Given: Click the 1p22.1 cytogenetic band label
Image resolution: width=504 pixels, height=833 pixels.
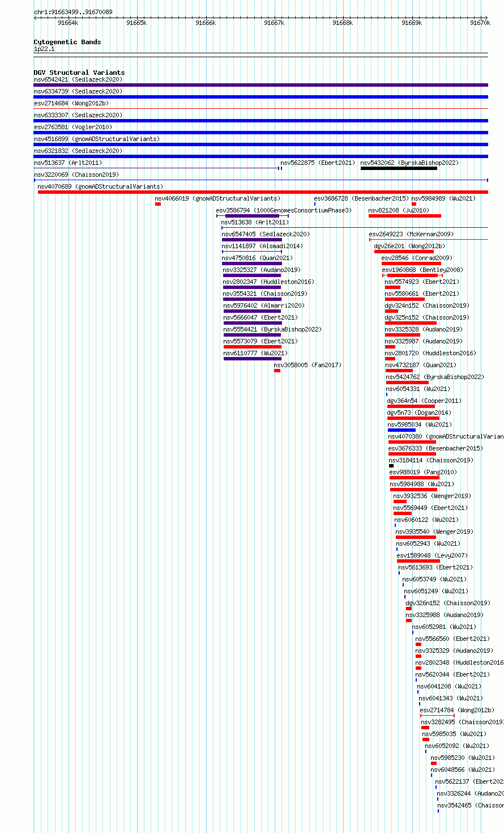Looking at the screenshot, I should [x=44, y=49].
